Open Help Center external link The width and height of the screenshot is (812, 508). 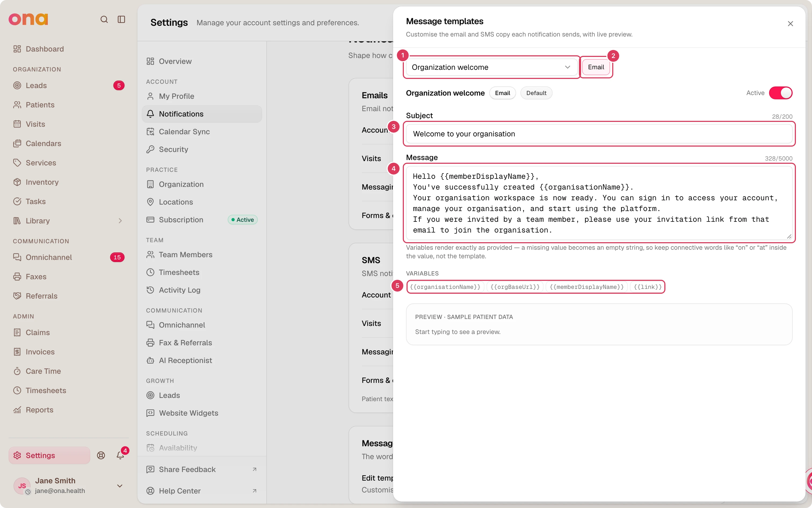(x=202, y=491)
